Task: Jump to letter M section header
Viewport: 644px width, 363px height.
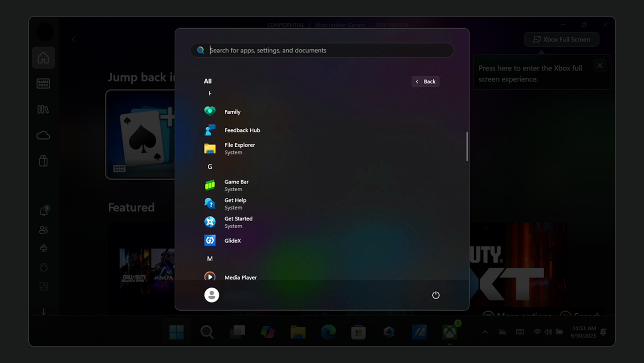Action: 210,259
